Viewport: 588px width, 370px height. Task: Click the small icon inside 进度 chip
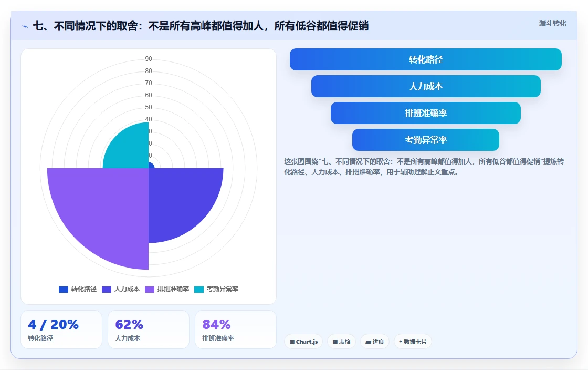368,342
